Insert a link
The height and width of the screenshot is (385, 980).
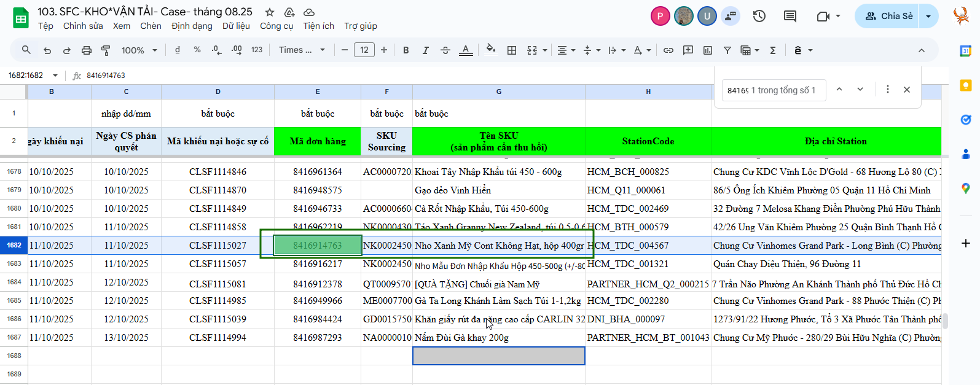pyautogui.click(x=668, y=50)
